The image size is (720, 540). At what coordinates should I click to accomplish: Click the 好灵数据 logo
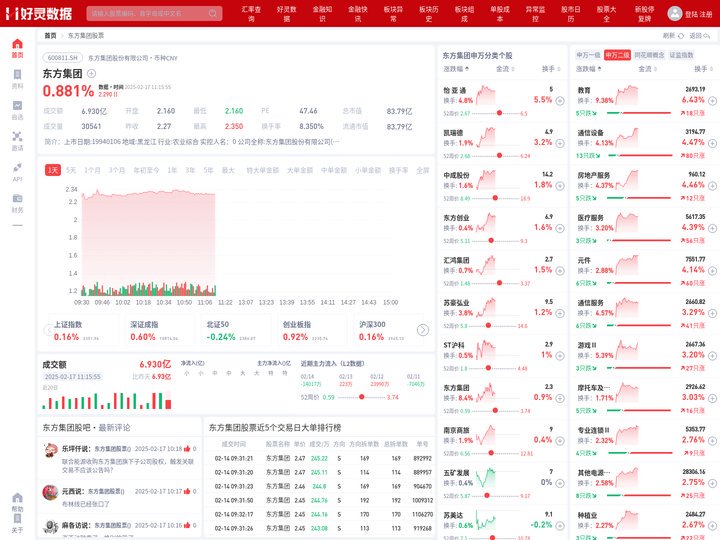[39, 13]
